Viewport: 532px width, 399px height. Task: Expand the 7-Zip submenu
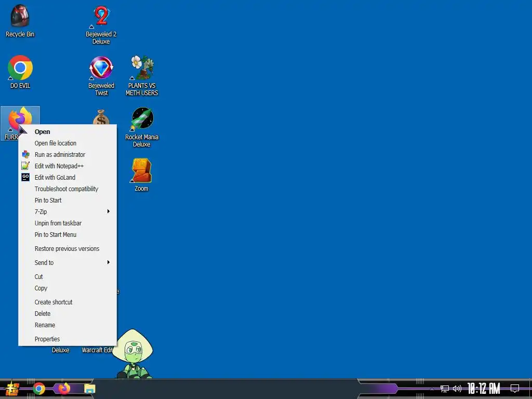pos(67,212)
